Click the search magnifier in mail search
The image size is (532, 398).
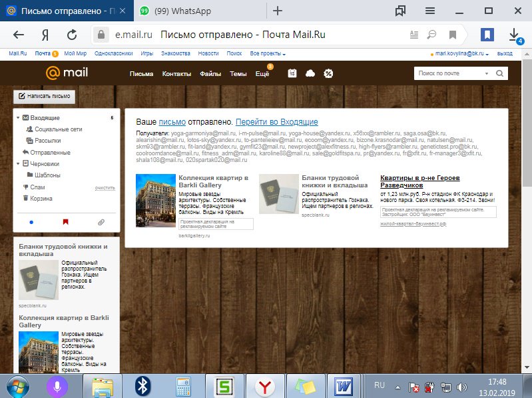coord(499,73)
